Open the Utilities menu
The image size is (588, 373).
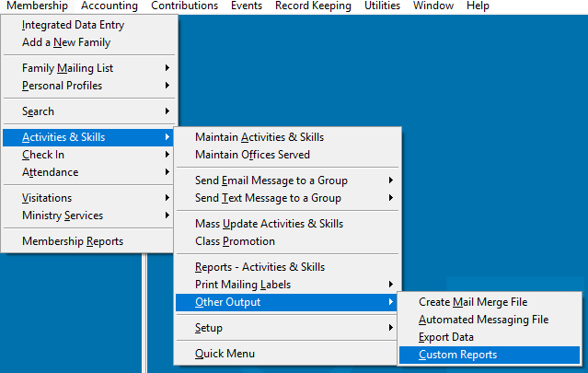pos(382,6)
